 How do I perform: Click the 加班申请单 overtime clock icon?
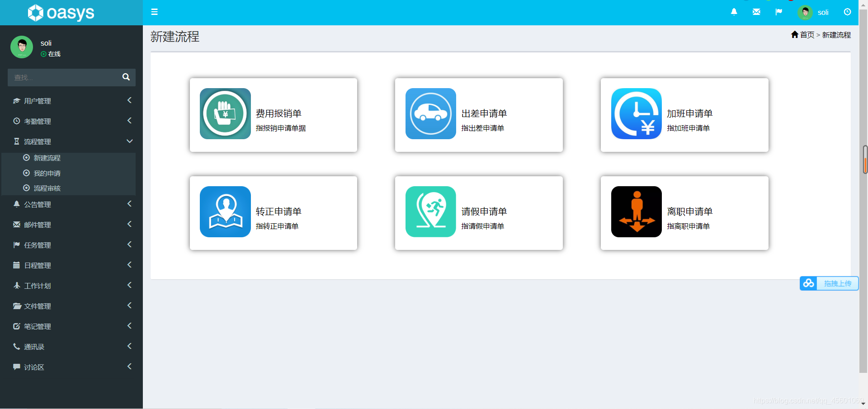pos(636,114)
